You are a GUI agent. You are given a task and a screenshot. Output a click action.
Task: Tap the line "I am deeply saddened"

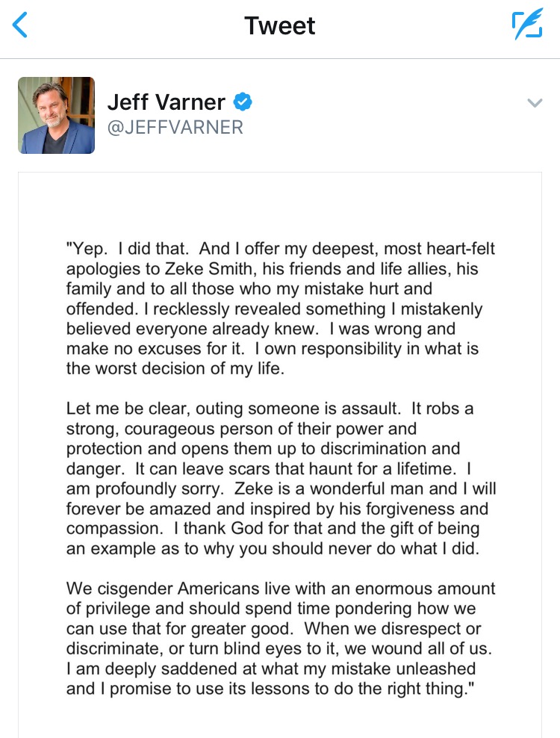[271, 669]
